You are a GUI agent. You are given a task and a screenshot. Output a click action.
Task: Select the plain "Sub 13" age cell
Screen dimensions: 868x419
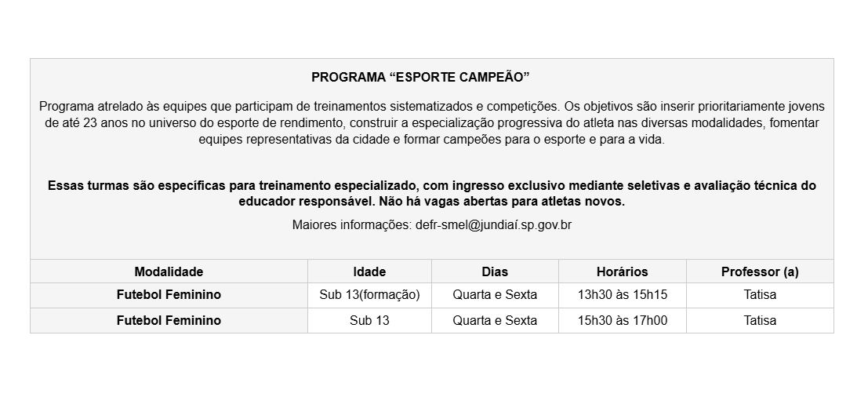coord(369,320)
